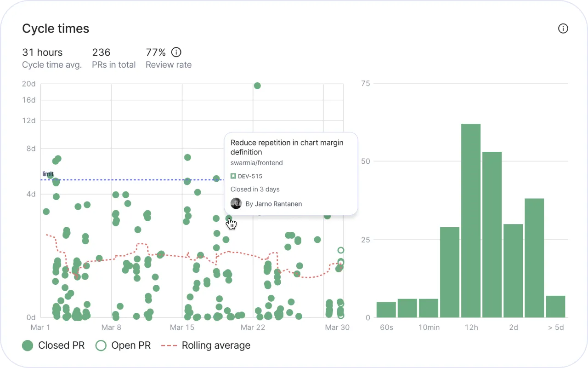Open the 'Reduce repetition in chart margin definition' PR title
Viewport: 588px width, 368px height.
[287, 147]
